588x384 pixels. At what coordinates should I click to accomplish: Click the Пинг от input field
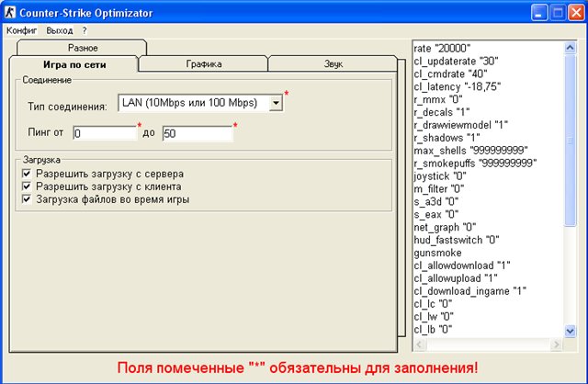(x=104, y=134)
